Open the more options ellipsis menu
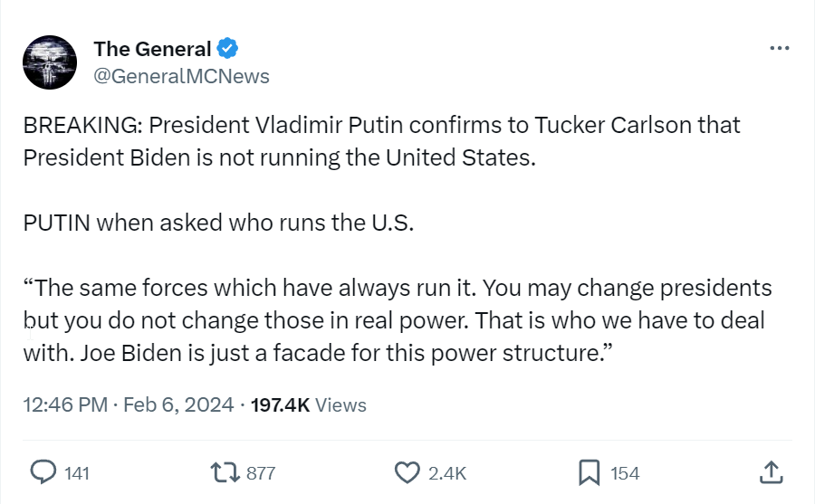 779,48
